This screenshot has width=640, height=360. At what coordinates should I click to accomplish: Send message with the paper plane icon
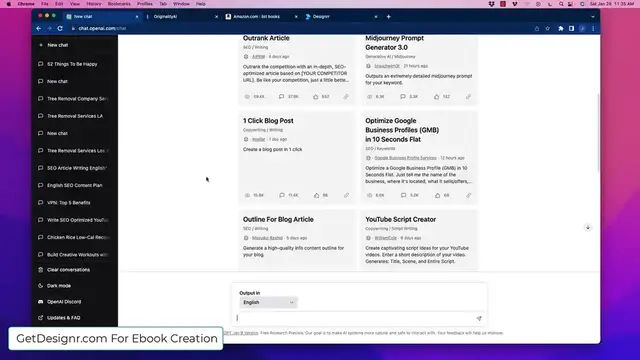479,318
